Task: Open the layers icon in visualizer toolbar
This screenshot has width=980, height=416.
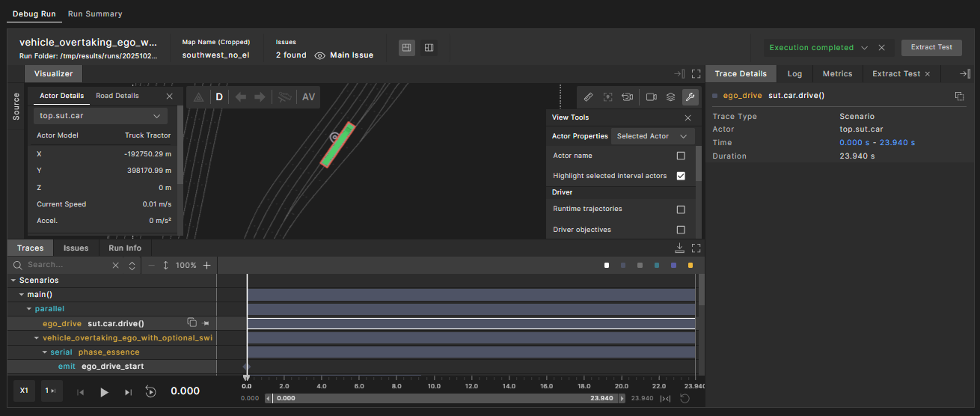Action: pos(671,97)
